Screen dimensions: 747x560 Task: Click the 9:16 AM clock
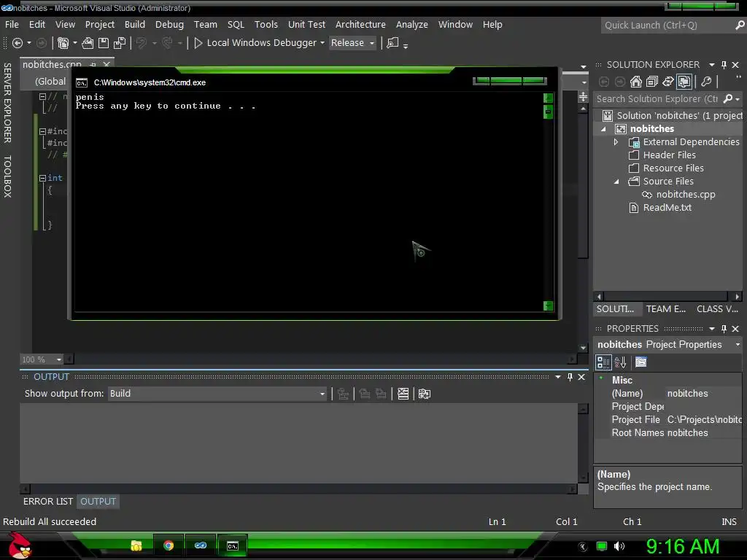(682, 546)
